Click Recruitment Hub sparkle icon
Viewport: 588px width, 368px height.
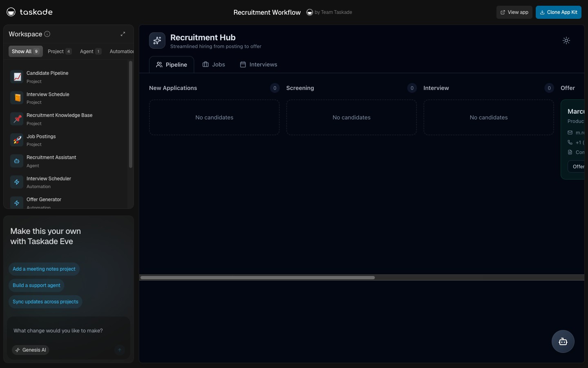(157, 40)
